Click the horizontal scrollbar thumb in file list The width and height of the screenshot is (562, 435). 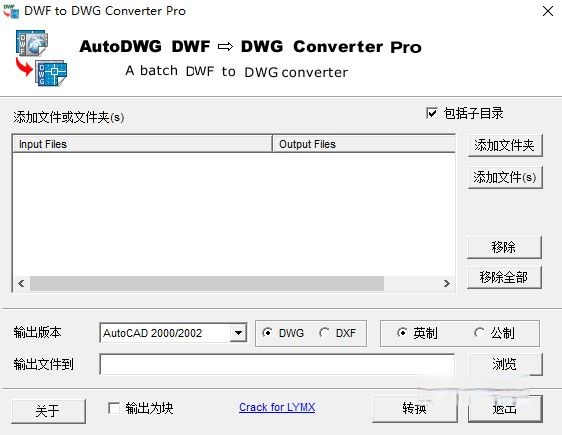point(207,283)
